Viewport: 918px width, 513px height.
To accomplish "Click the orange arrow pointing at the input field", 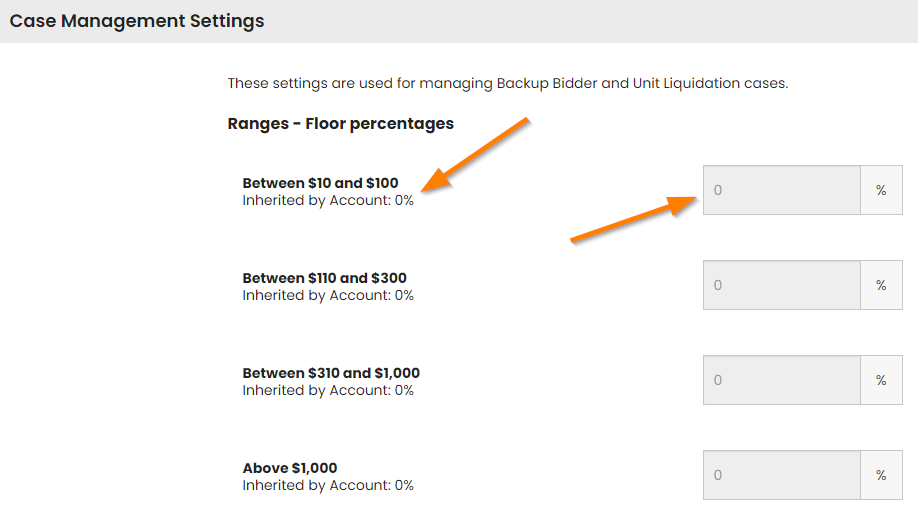I will tap(633, 219).
